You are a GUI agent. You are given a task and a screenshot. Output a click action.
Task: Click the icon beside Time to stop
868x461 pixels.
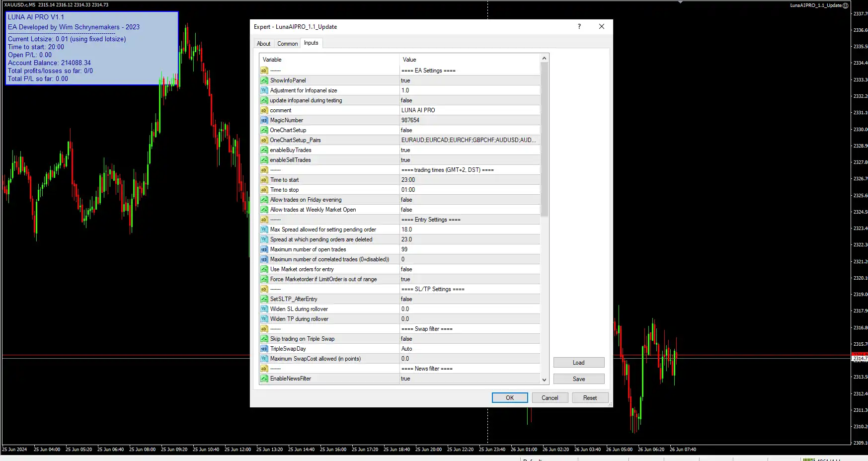pyautogui.click(x=264, y=190)
